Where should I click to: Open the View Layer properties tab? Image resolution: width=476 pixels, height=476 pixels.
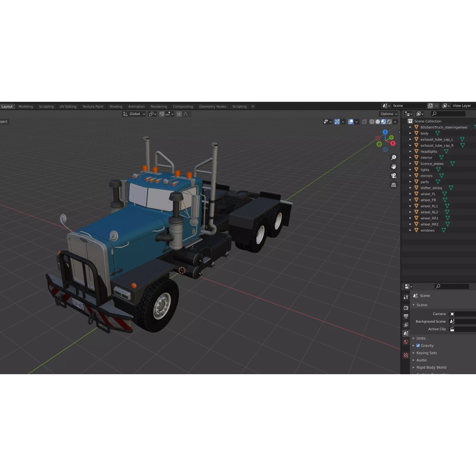click(405, 324)
